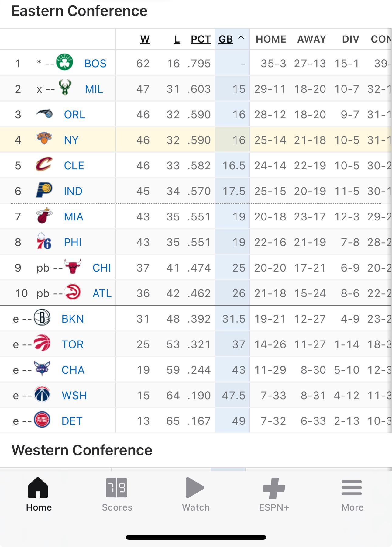This screenshot has height=547, width=392.
Task: Tap the Toronto Raptors logo icon
Action: (42, 343)
